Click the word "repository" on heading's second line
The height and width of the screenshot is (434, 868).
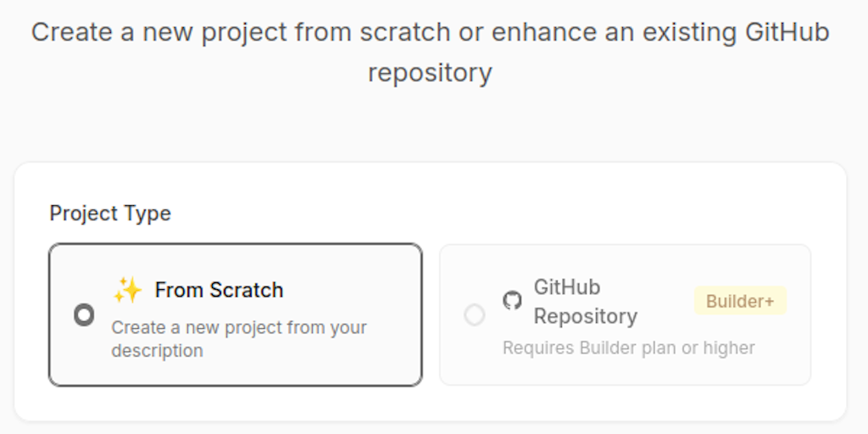[430, 72]
